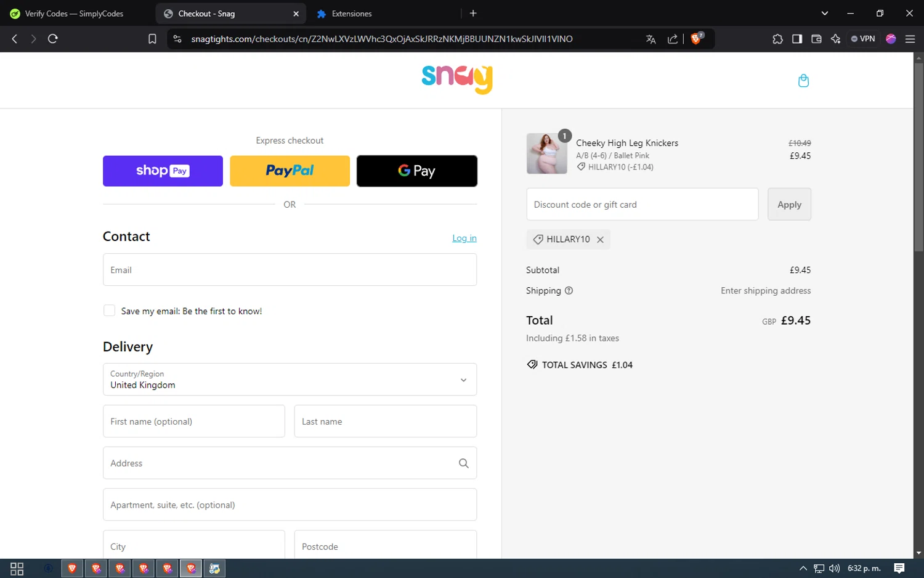Click the share page icon
This screenshot has width=924, height=578.
(672, 39)
